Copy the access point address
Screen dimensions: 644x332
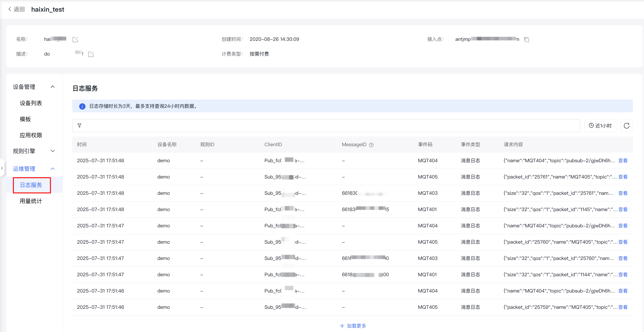click(526, 39)
